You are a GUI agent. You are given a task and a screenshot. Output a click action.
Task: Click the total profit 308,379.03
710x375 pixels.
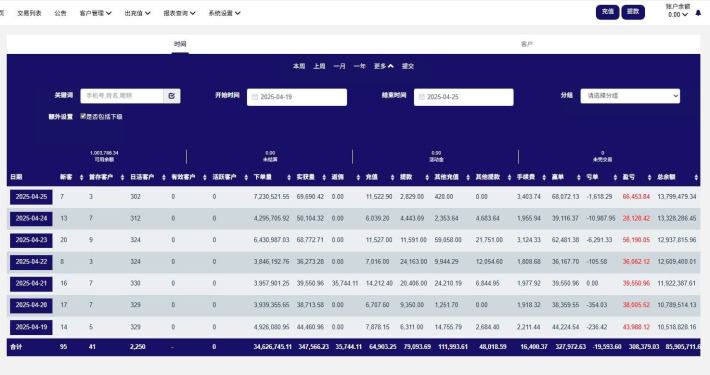pos(644,347)
